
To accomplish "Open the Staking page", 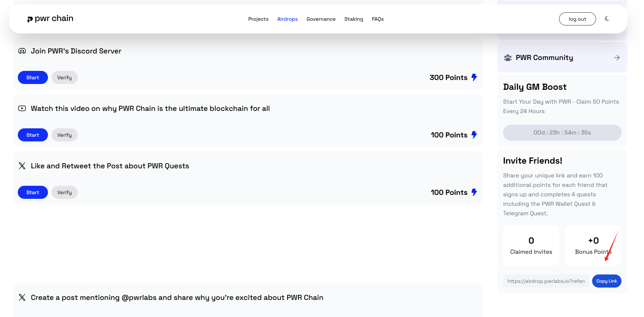I will point(354,19).
